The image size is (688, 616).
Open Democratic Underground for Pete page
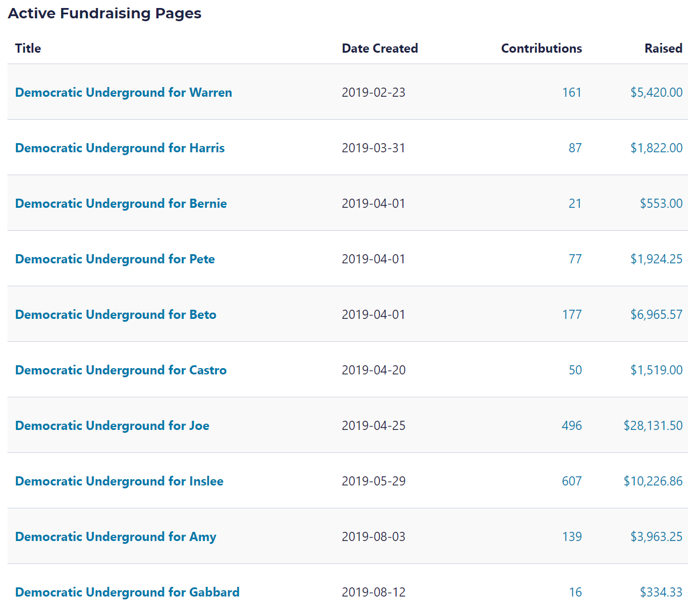coord(115,259)
